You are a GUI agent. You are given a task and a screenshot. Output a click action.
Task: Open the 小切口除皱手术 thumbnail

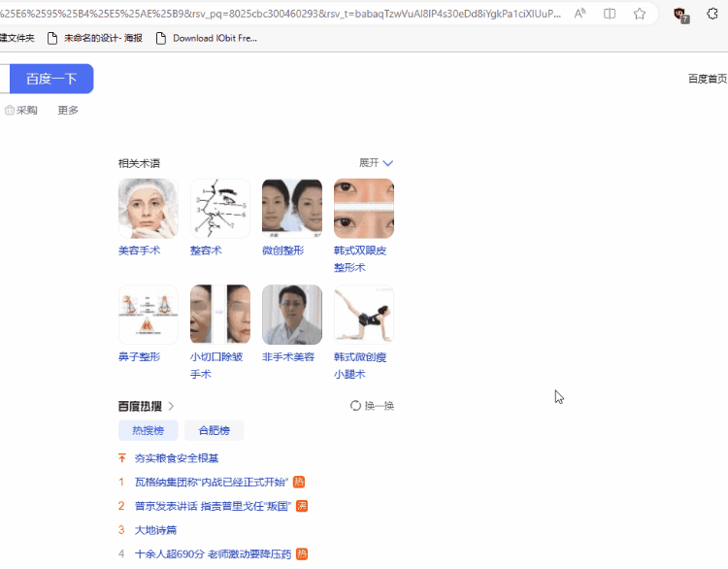pyautogui.click(x=220, y=315)
